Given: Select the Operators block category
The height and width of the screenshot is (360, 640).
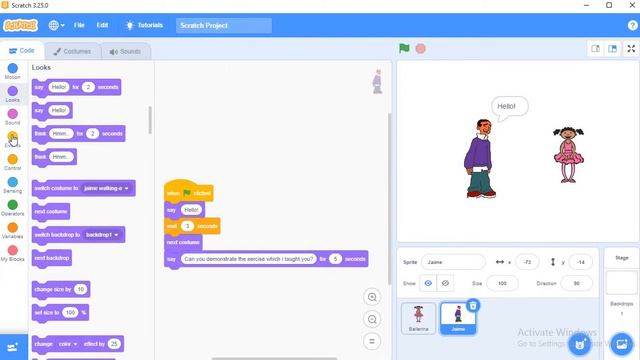Looking at the screenshot, I should coord(13,208).
